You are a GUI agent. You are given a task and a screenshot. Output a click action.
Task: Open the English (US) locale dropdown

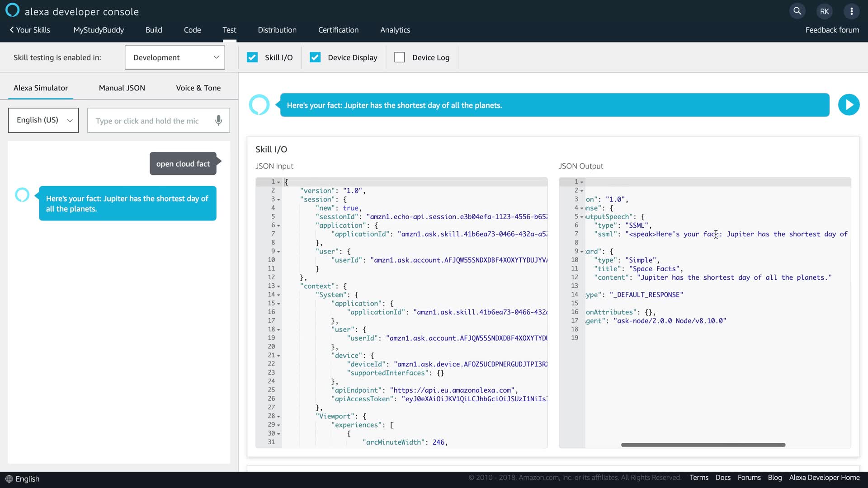click(43, 120)
